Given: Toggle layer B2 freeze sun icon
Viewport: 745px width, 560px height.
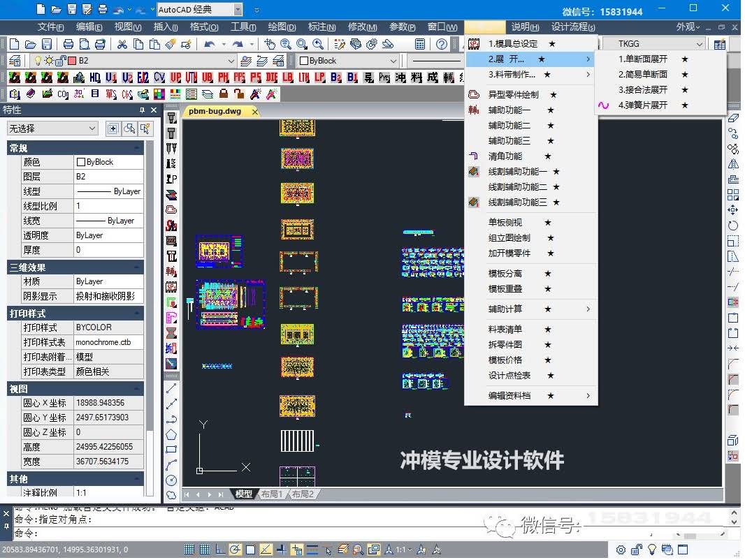Looking at the screenshot, I should click(49, 61).
